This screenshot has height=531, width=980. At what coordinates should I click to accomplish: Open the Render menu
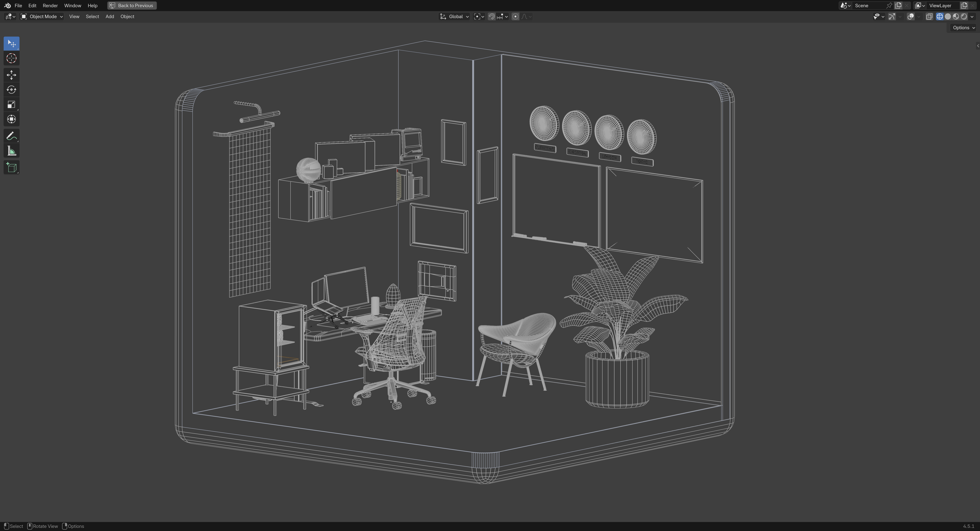point(50,6)
